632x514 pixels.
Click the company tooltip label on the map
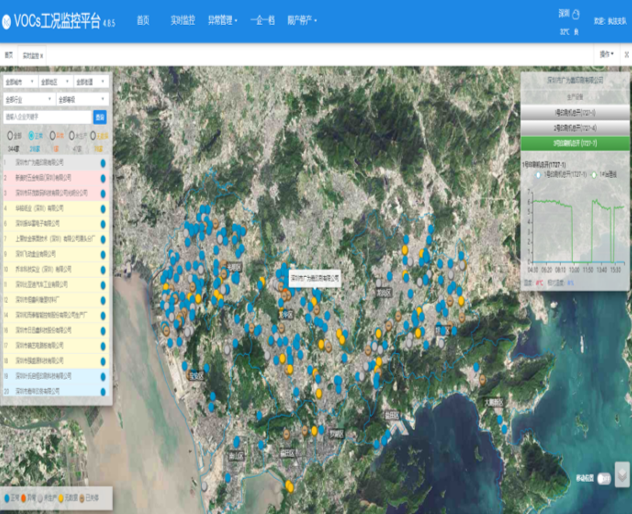315,279
